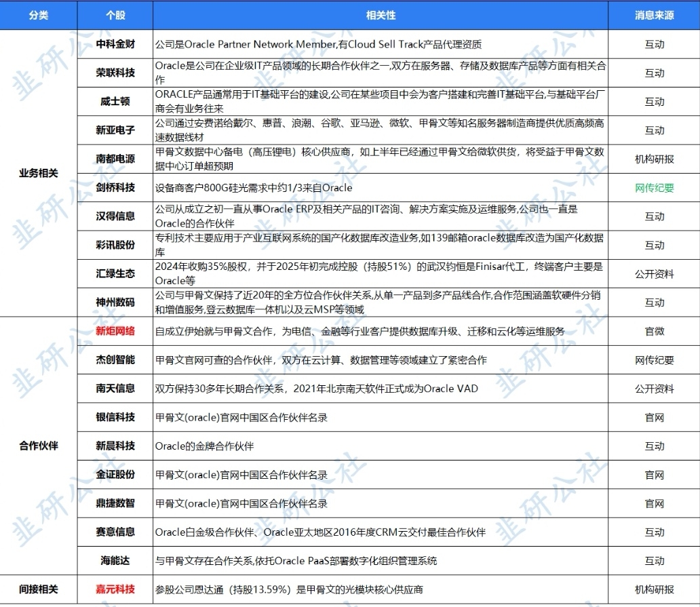Click 互动 source in 中科金财 row
This screenshot has width=700, height=607.
click(x=654, y=44)
